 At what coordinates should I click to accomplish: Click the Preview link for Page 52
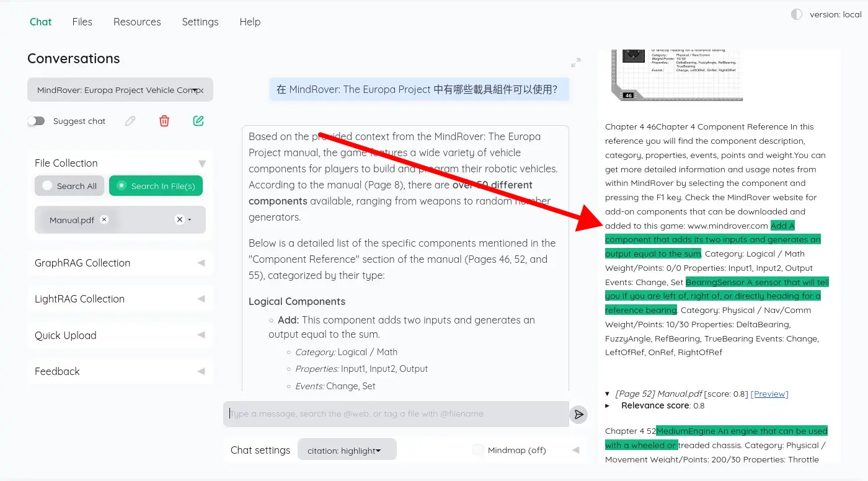769,394
